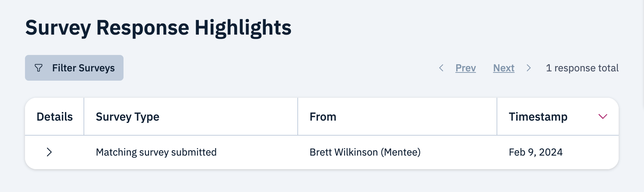This screenshot has width=644, height=192.
Task: Follow the Next page link
Action: click(x=504, y=68)
